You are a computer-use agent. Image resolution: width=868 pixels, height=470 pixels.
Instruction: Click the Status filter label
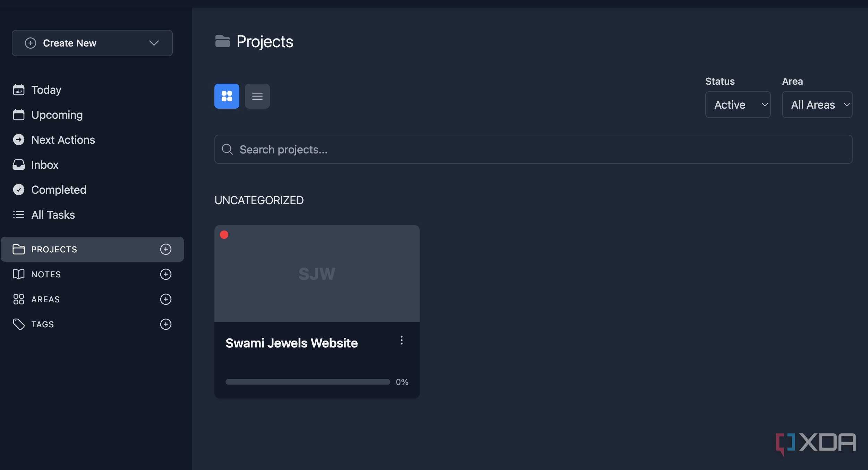pos(720,81)
